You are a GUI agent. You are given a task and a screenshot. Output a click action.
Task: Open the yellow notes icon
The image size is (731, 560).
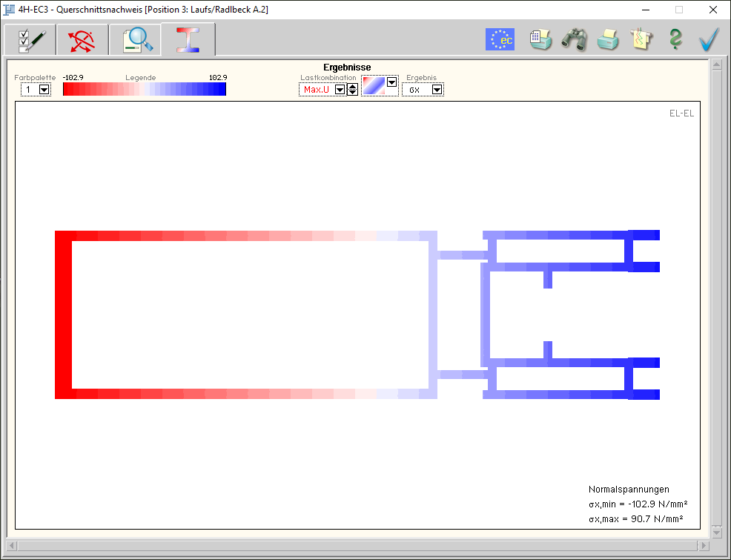coord(641,39)
